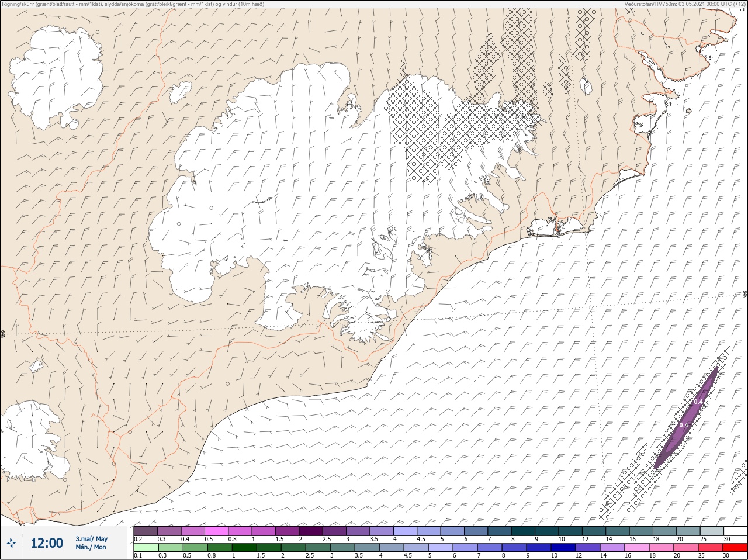Image resolution: width=748 pixels, height=560 pixels.
Task: Click the '3.maí/ May' date text
Action: click(91, 539)
